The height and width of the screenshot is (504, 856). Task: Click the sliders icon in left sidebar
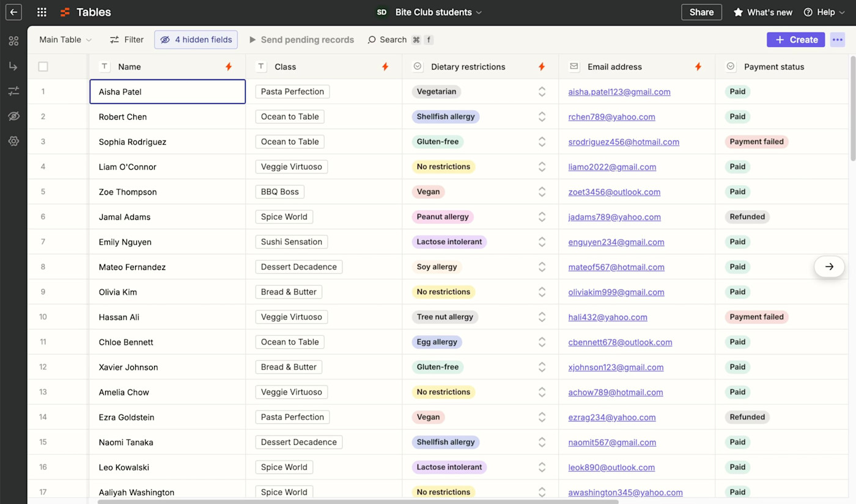coord(13,91)
